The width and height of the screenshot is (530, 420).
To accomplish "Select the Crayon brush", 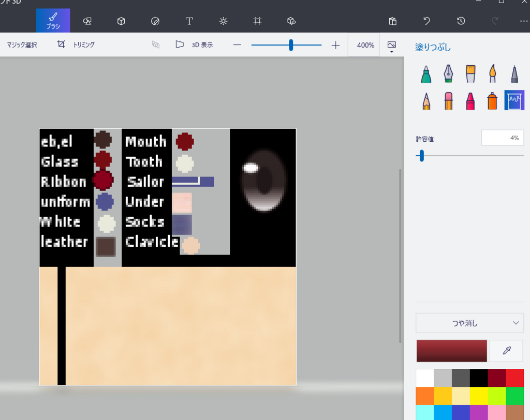I will click(x=470, y=101).
